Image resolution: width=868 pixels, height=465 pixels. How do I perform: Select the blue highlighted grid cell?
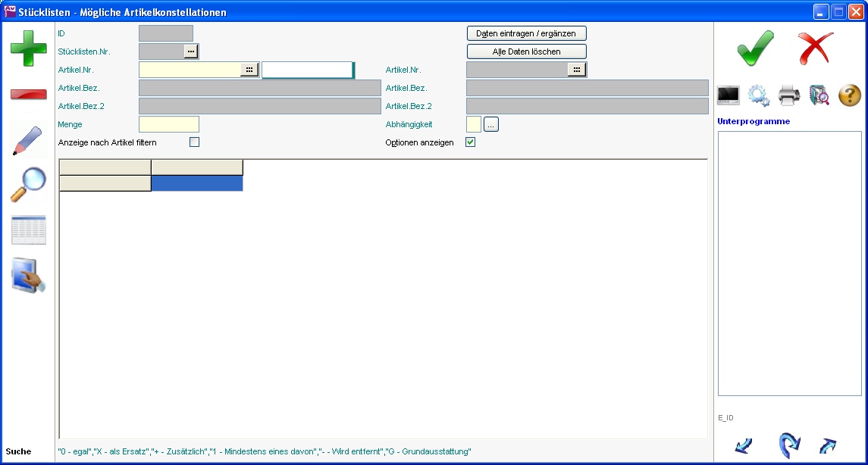pos(197,183)
